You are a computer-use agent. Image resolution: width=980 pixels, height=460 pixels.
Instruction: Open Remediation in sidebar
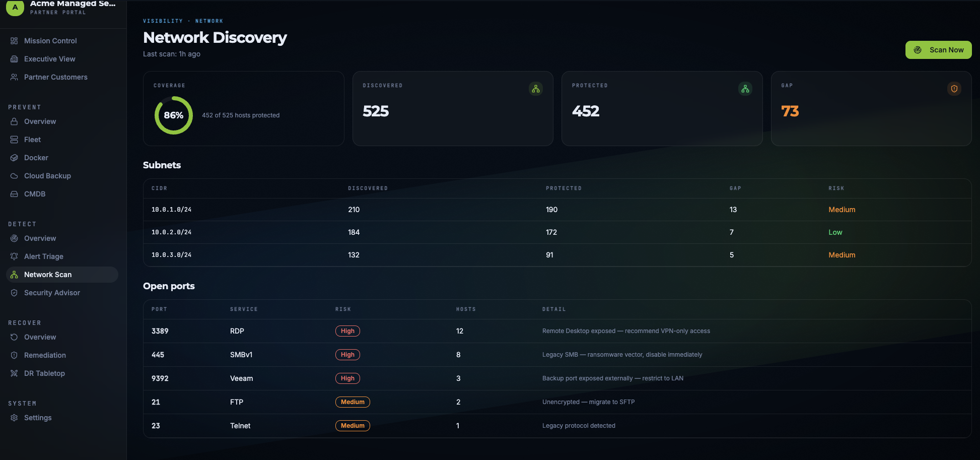(x=62, y=355)
